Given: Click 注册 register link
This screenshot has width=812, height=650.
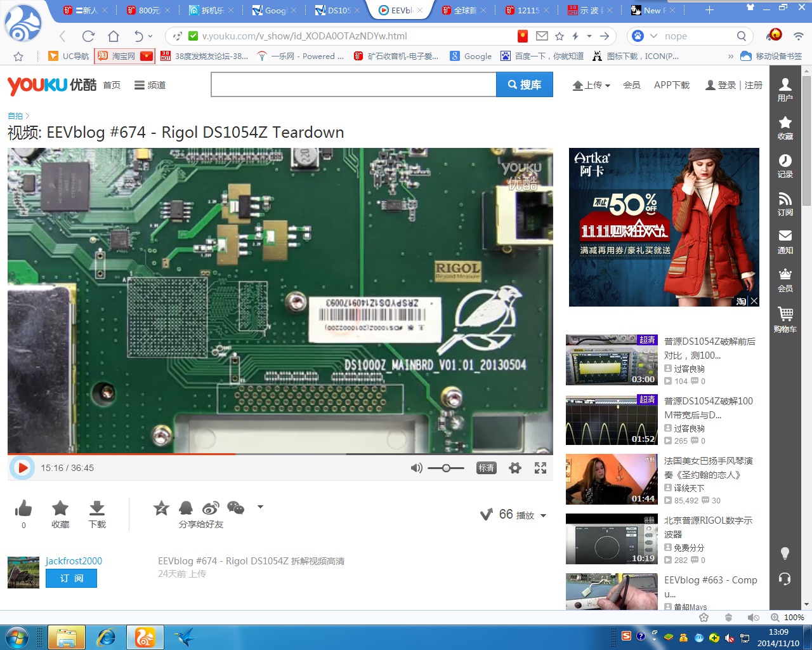Looking at the screenshot, I should [754, 85].
